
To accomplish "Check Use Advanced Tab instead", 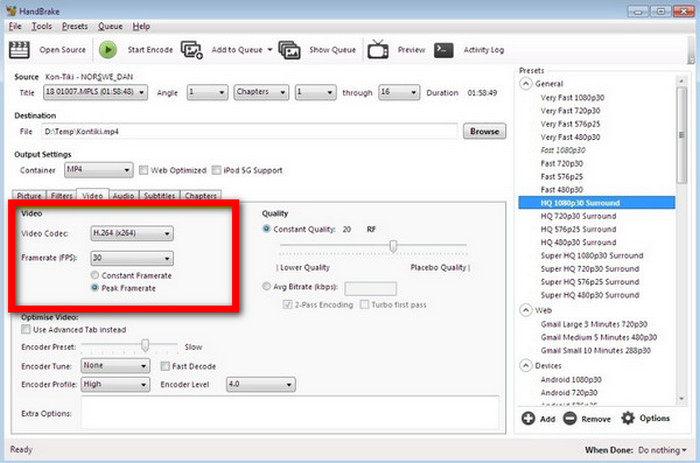I will click(26, 330).
